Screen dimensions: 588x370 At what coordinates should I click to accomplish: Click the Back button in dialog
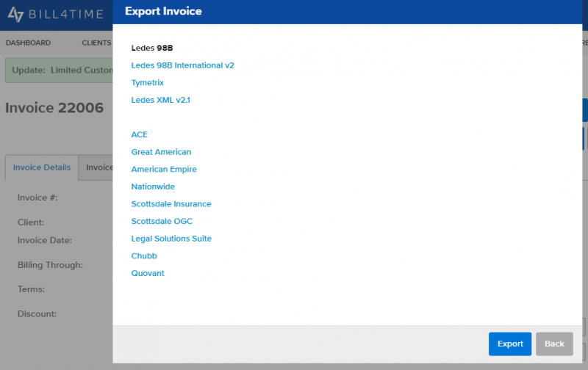click(x=554, y=344)
